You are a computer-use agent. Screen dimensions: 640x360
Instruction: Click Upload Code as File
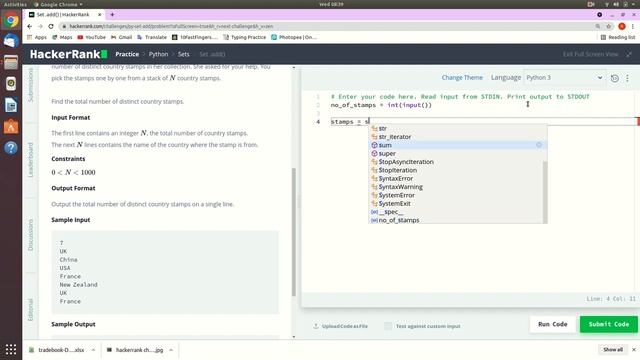tap(340, 326)
